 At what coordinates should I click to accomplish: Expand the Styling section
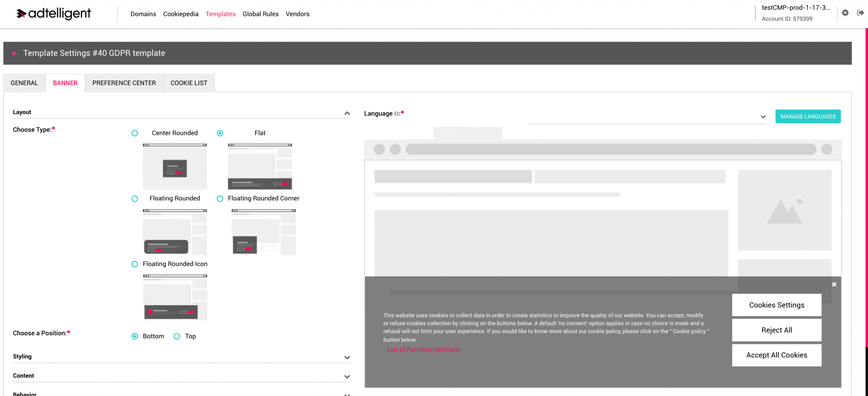click(x=347, y=357)
